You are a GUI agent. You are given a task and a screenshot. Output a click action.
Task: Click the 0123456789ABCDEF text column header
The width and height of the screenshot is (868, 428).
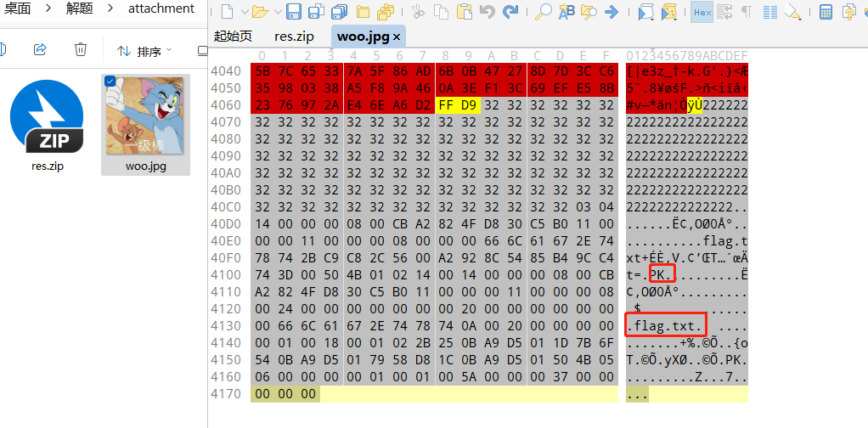[687, 55]
